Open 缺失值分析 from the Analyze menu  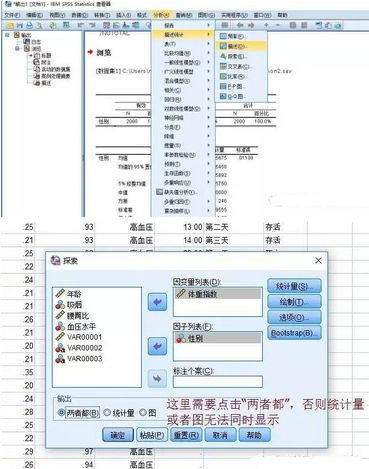click(183, 192)
